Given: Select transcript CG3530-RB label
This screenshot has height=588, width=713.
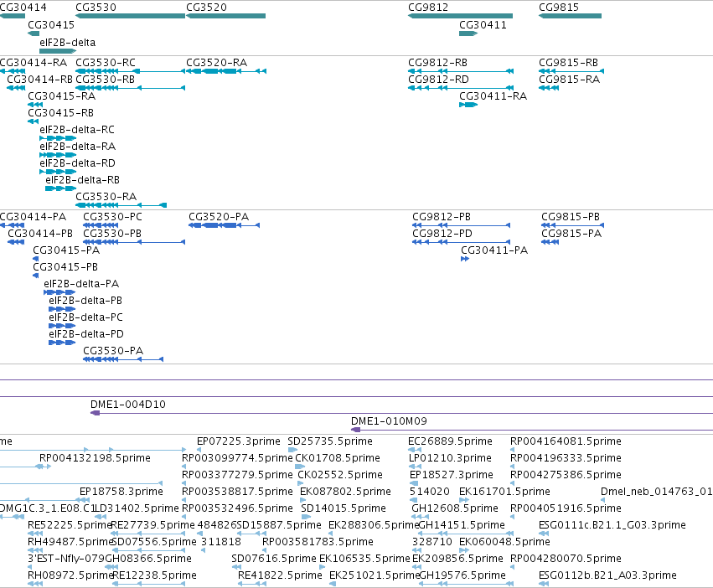Looking at the screenshot, I should (105, 80).
